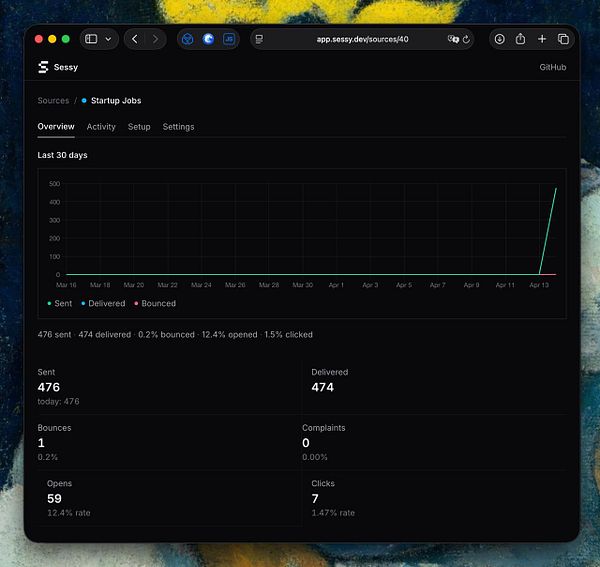
Task: Go forward with the forward arrow
Action: 155,39
